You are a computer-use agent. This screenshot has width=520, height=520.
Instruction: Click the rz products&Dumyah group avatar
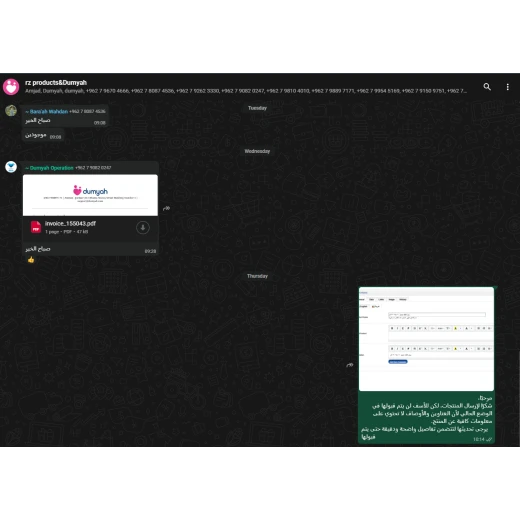pos(11,87)
